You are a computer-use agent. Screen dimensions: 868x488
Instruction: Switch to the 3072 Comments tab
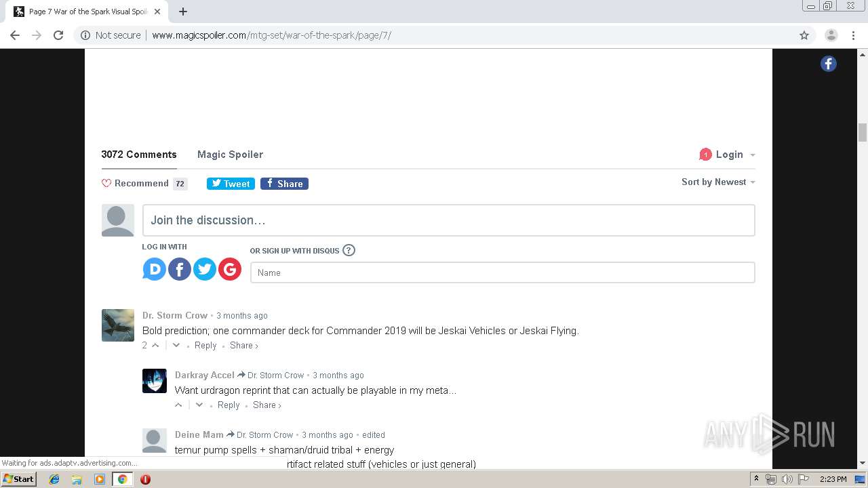(x=139, y=155)
